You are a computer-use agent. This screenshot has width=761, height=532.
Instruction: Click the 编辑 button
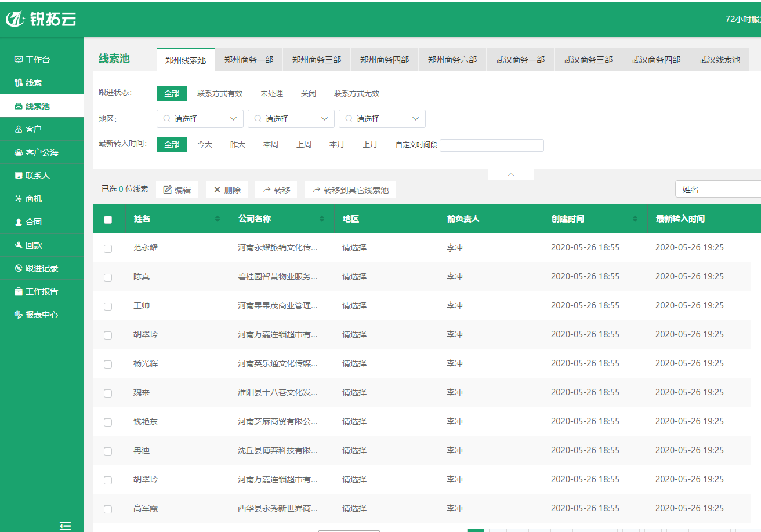click(x=177, y=190)
